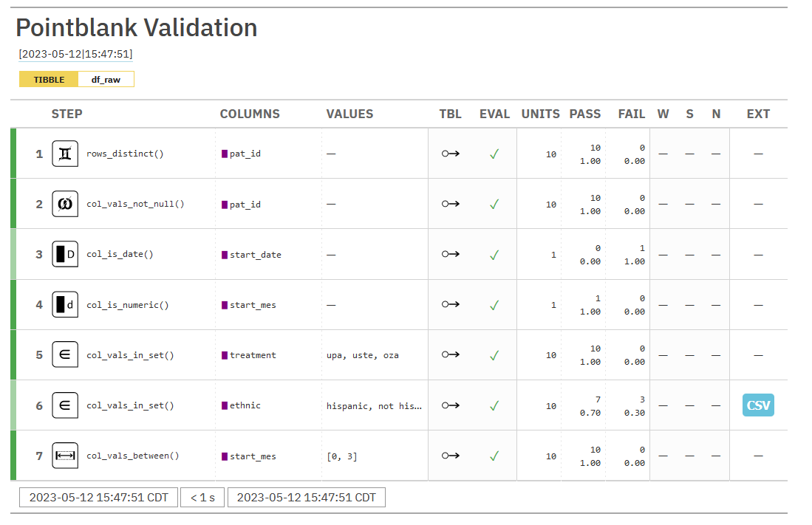812x525 pixels.
Task: Click the TBL arrow icon in step 6
Action: pos(451,405)
